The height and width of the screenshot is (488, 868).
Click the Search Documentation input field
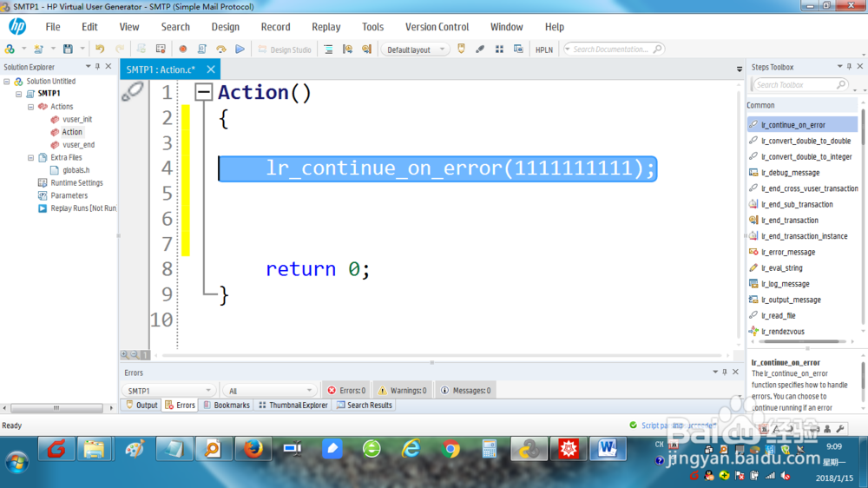[x=612, y=49]
